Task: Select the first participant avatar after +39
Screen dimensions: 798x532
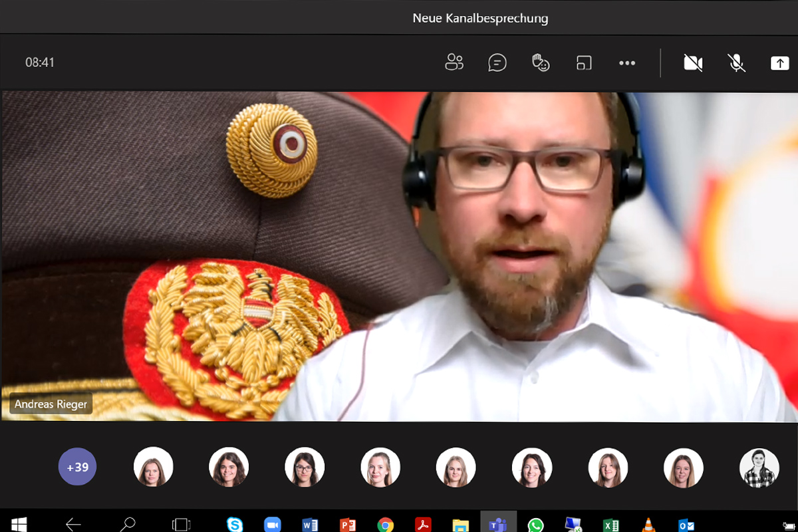Action: click(154, 467)
